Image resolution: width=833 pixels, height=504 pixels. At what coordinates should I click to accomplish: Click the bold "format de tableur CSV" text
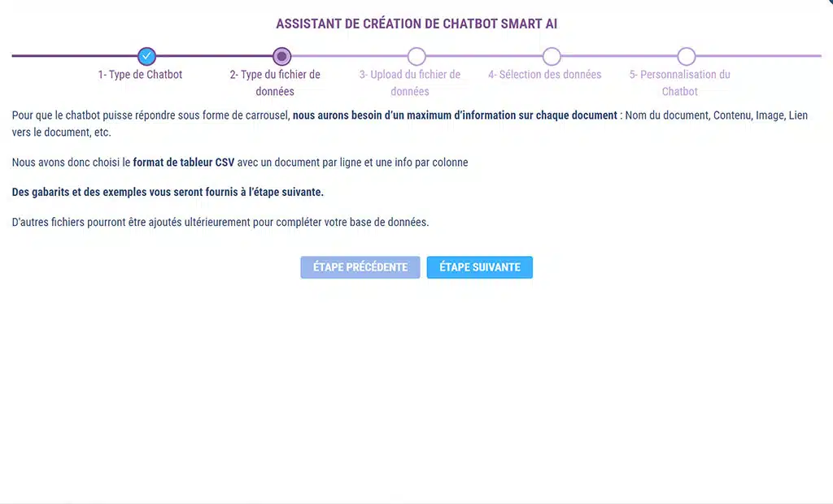click(184, 163)
